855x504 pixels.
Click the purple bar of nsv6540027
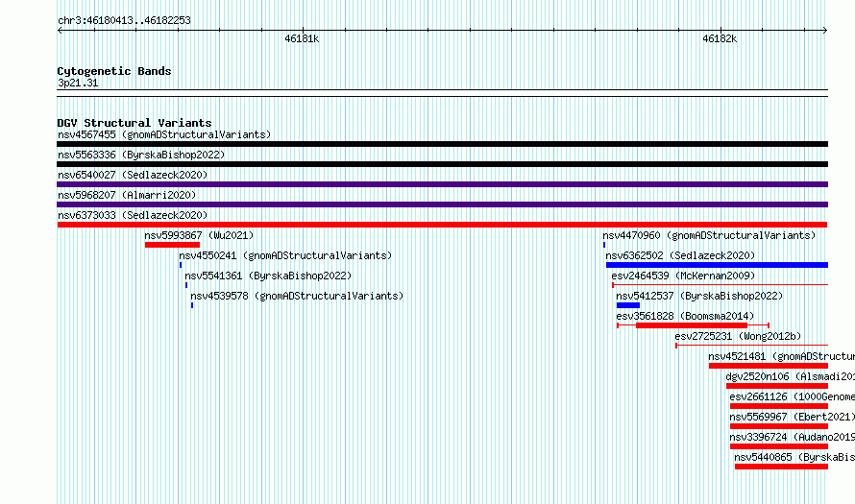pyautogui.click(x=442, y=184)
